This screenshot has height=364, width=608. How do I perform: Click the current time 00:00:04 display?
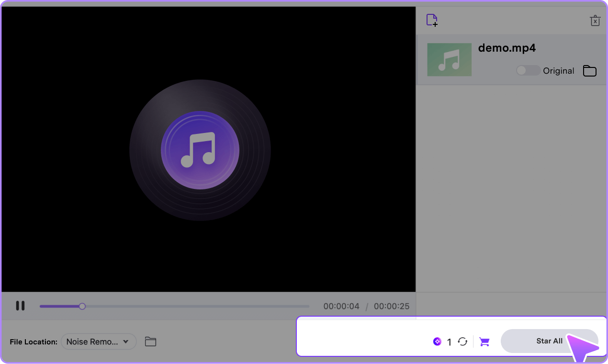click(x=341, y=306)
